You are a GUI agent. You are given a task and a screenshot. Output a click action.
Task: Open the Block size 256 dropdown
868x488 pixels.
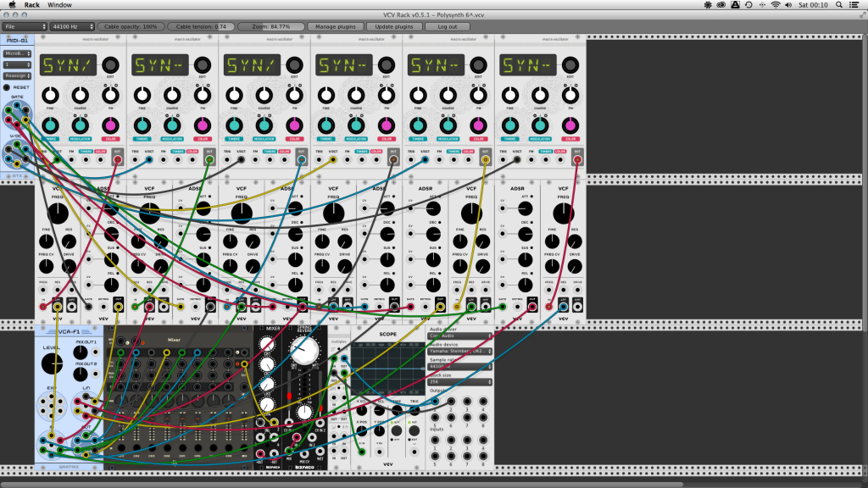point(460,382)
